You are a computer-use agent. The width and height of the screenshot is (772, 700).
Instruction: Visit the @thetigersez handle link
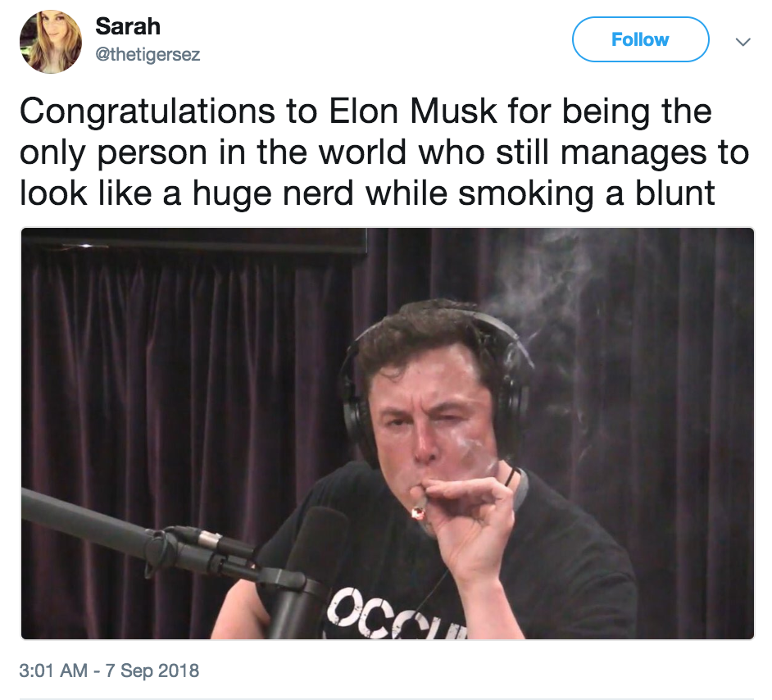148,54
